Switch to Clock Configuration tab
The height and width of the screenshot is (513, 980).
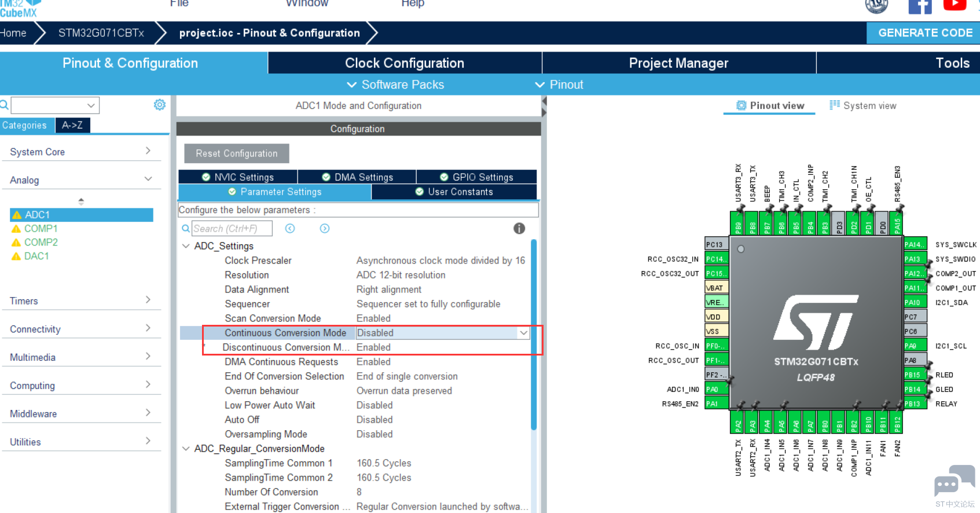[404, 63]
